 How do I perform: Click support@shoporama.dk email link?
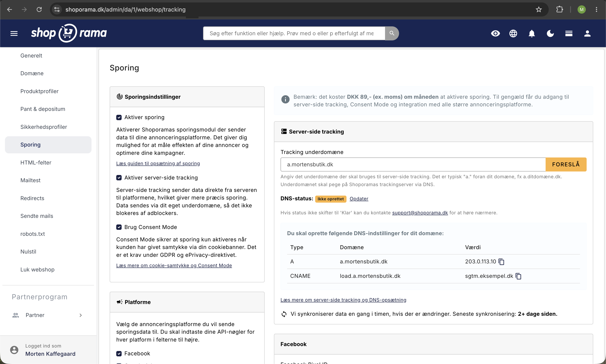(420, 213)
